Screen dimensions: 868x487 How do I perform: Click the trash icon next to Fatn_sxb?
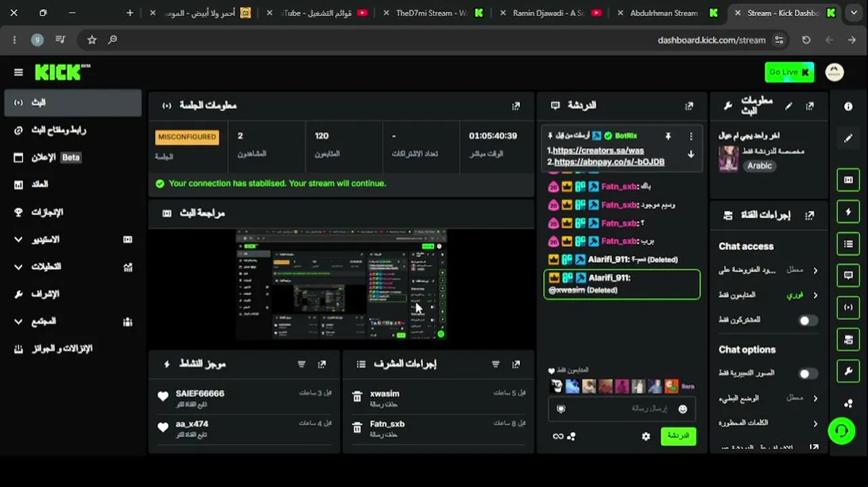coord(357,427)
